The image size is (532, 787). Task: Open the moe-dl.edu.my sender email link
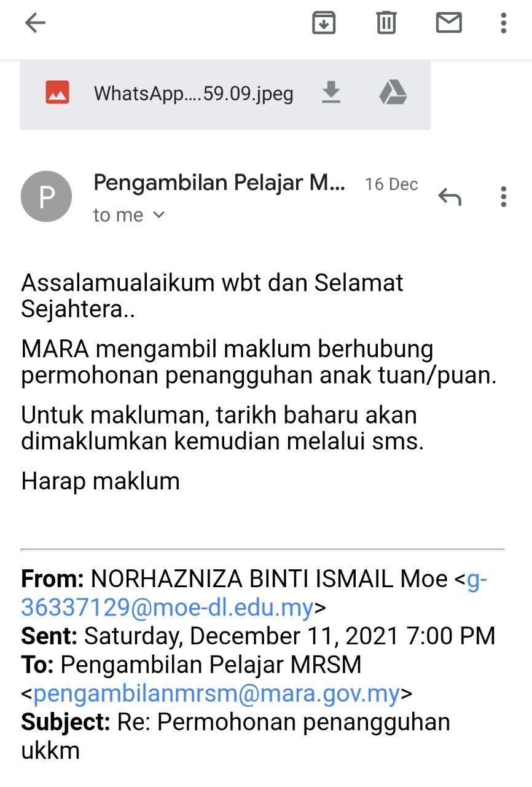(x=167, y=607)
